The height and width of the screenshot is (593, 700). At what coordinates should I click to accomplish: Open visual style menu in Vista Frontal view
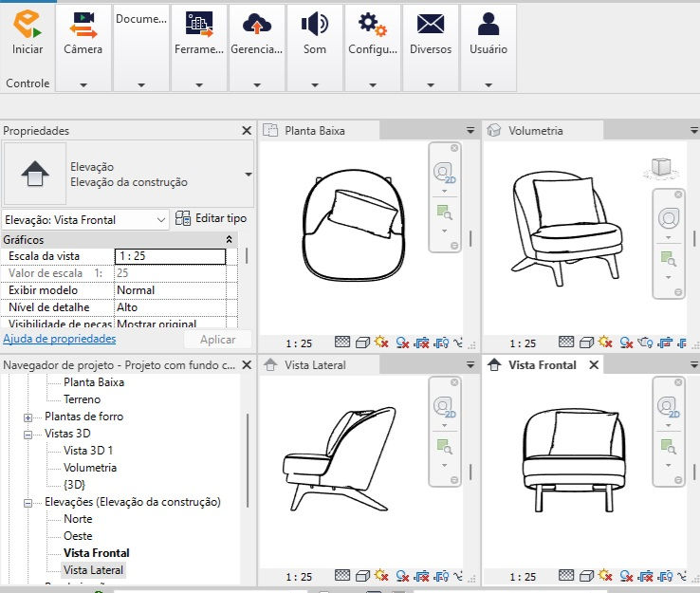tap(586, 576)
